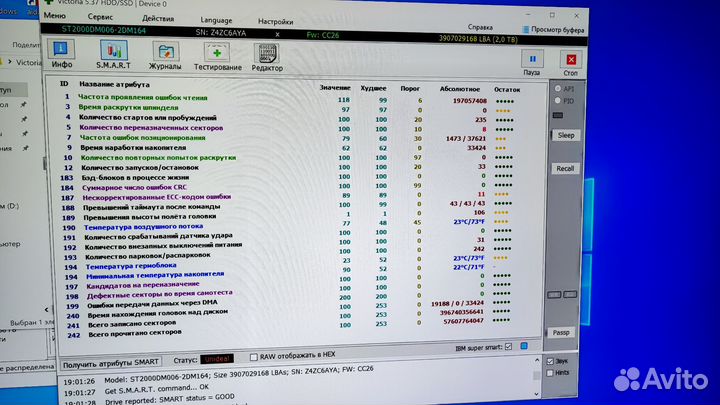Viewport: 720px width, 405px height.
Task: Click the Recall button
Action: pos(565,168)
